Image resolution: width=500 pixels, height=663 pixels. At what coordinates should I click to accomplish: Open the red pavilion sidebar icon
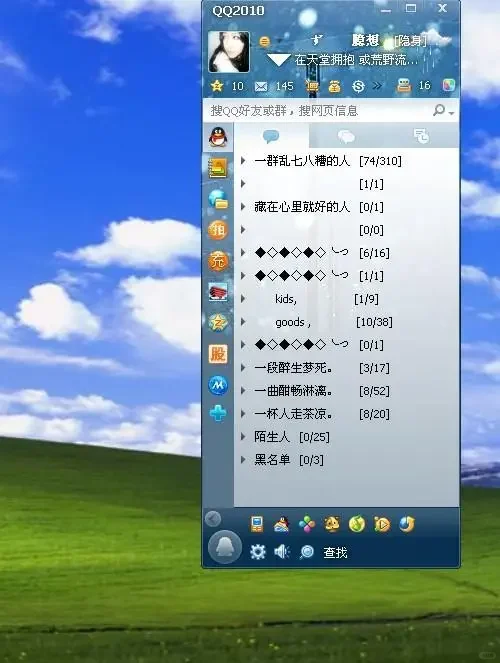(x=218, y=292)
